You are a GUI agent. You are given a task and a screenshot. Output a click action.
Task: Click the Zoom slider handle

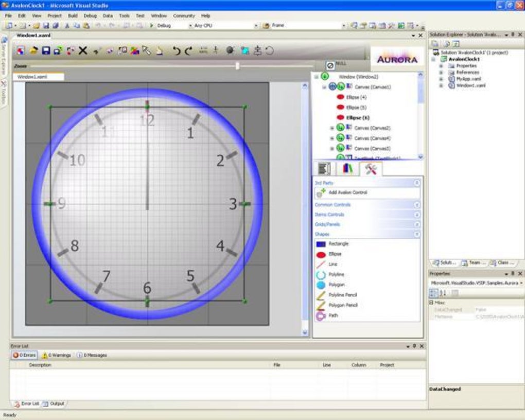[237, 66]
